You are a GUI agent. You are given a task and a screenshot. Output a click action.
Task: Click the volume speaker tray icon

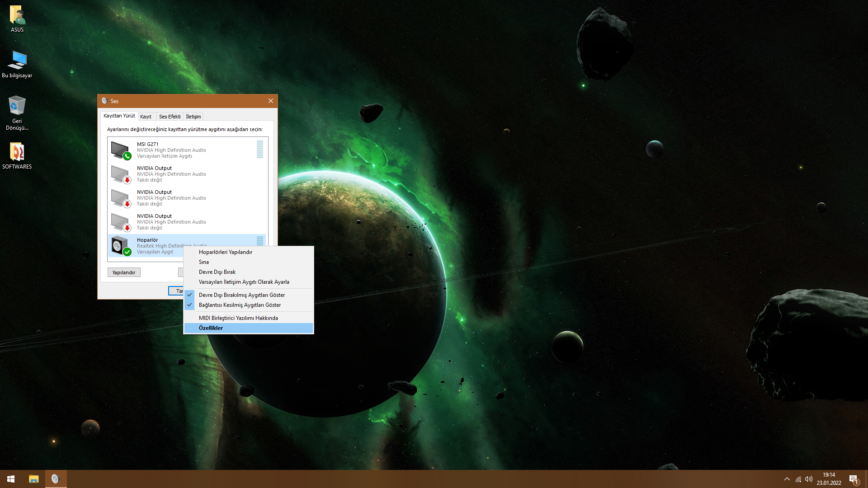click(809, 479)
